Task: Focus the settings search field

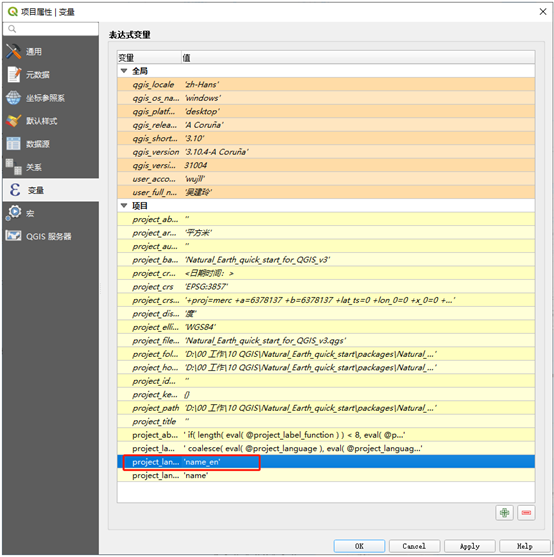Action: (x=50, y=29)
